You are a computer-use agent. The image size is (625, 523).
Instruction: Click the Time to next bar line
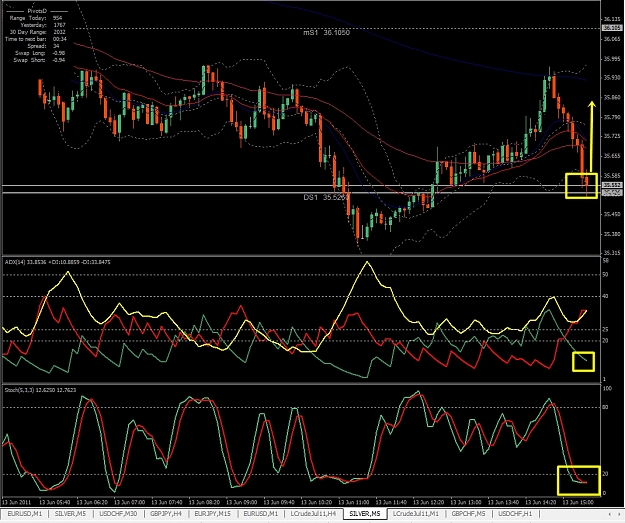pyautogui.click(x=36, y=39)
